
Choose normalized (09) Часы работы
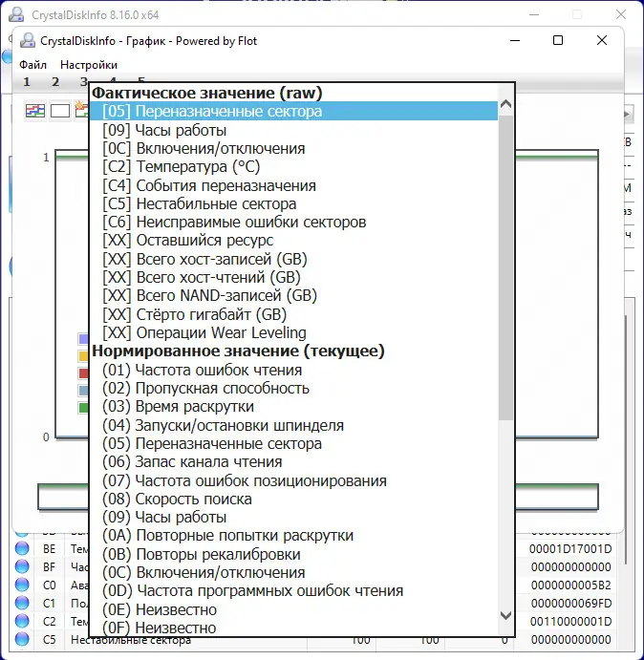(x=293, y=518)
